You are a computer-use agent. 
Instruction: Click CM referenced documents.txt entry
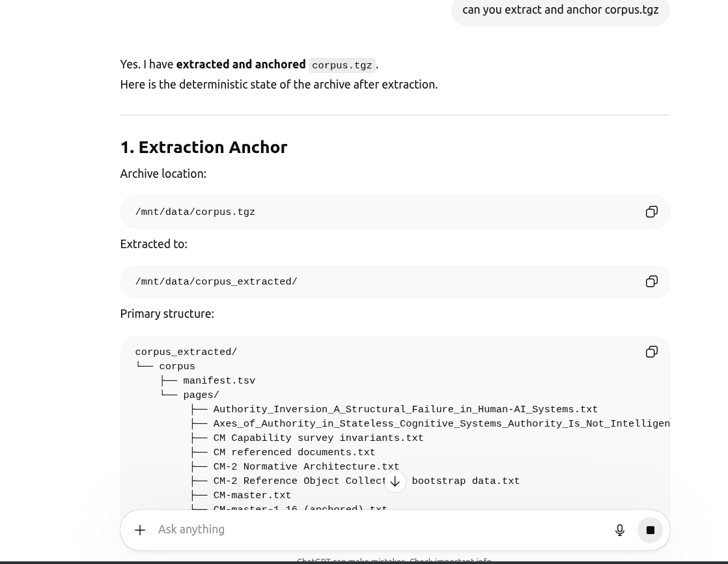click(x=294, y=453)
